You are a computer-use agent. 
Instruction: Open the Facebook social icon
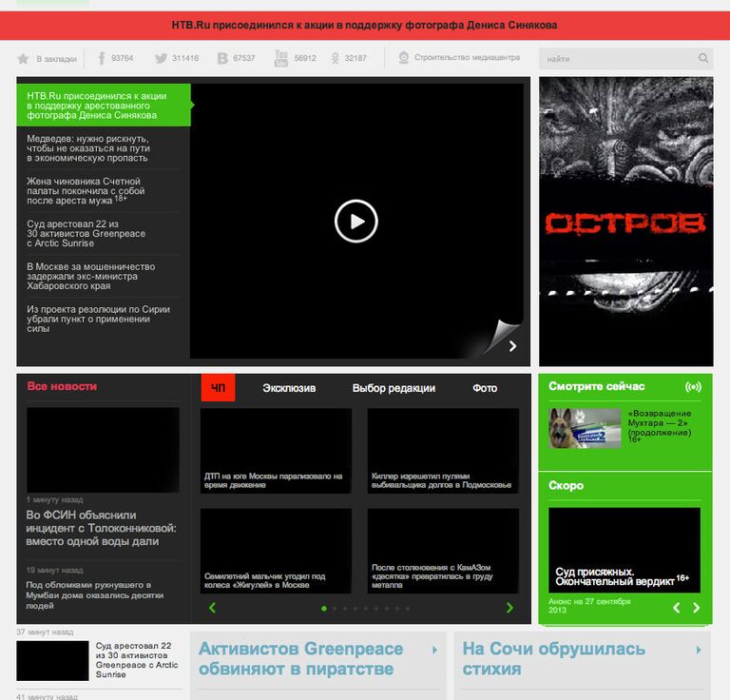coord(101,59)
